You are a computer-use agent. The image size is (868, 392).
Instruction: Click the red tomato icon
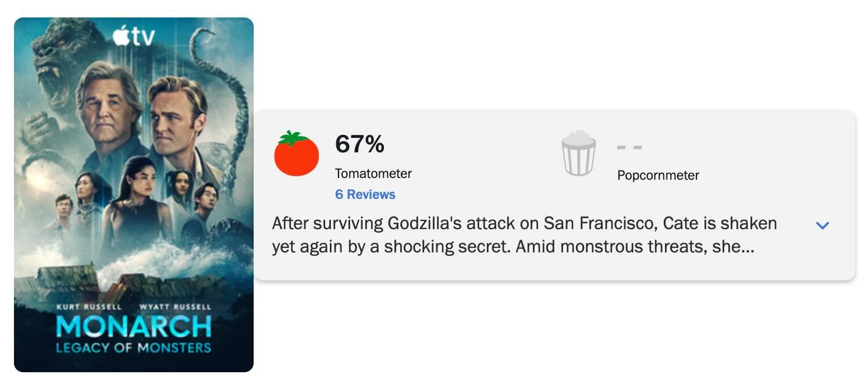[x=297, y=154]
